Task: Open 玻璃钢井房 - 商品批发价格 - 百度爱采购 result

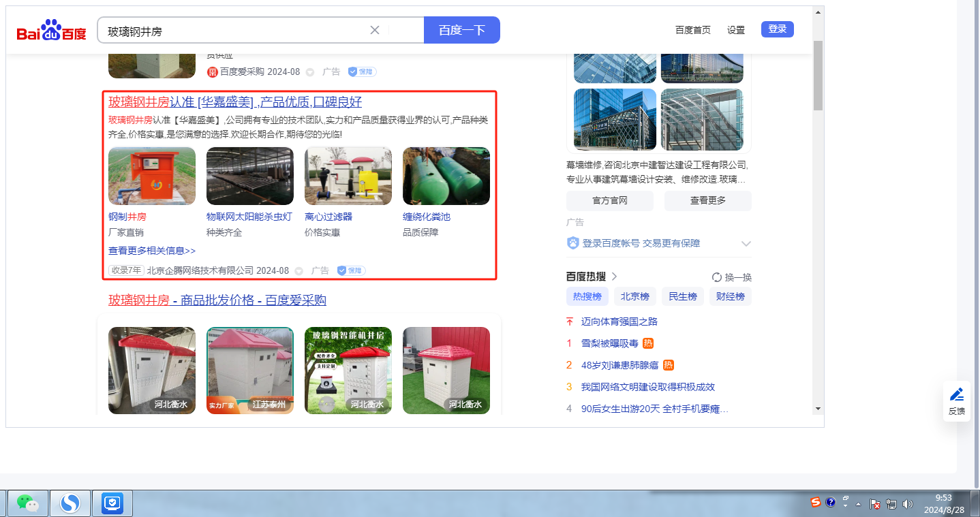Action: 217,300
